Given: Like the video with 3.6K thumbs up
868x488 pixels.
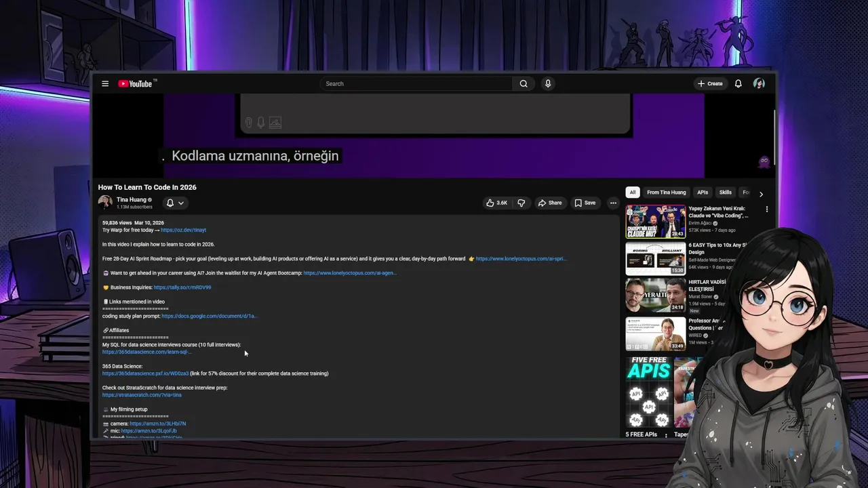Looking at the screenshot, I should point(496,203).
